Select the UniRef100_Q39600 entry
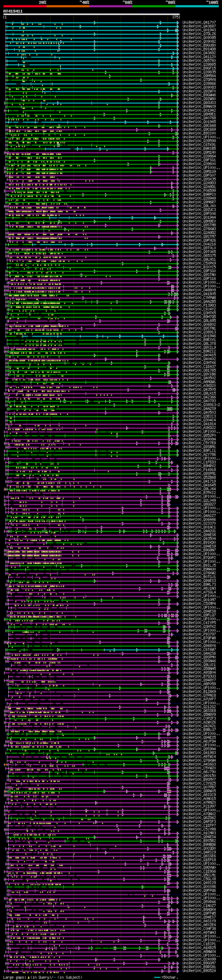Viewport: 222px width, 980px height. 199,164
